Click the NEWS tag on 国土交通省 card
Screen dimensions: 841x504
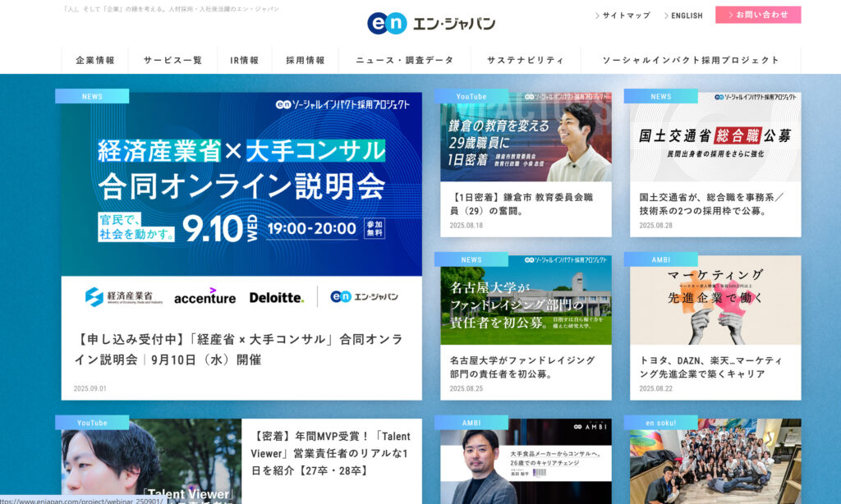tap(661, 97)
